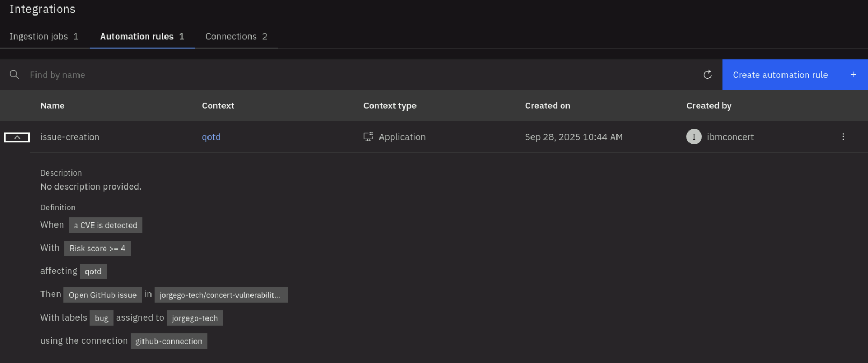Click the 'bug' label tag
The width and height of the screenshot is (868, 363).
point(102,318)
